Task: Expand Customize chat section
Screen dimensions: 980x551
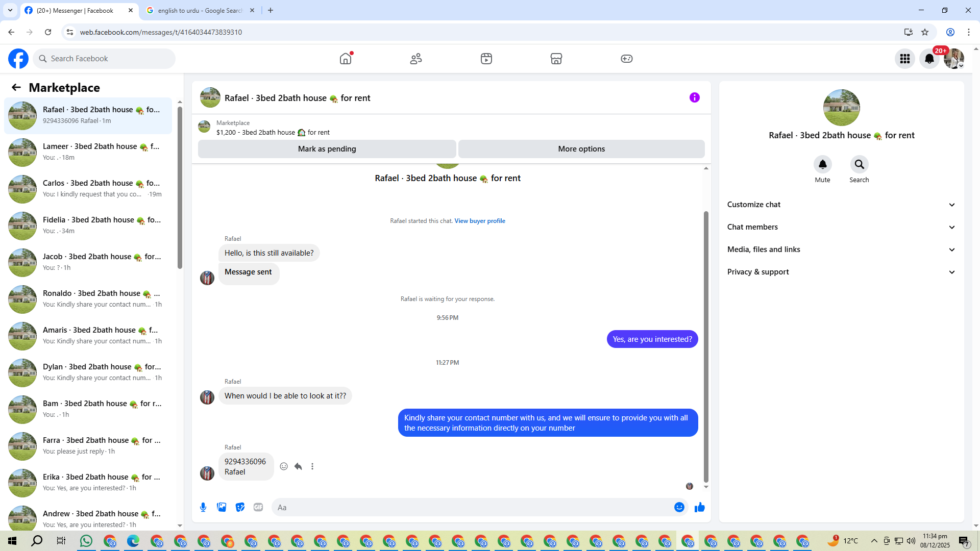Action: 842,205
